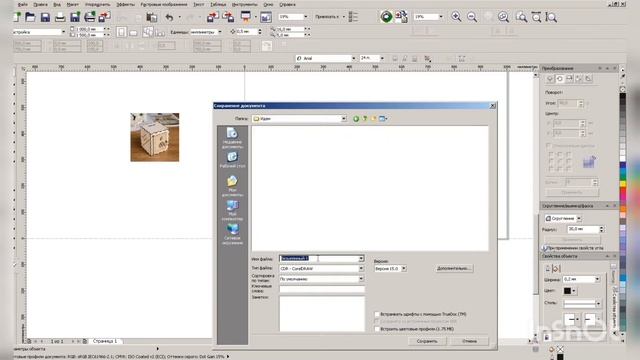The image size is (640, 360).
Task: Click the Save floppy disk icon
Action: pos(45,17)
